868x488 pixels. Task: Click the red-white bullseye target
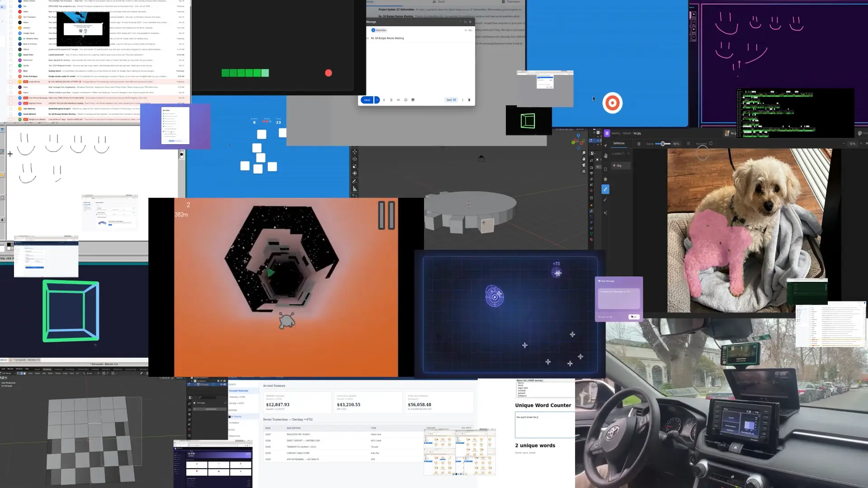612,103
